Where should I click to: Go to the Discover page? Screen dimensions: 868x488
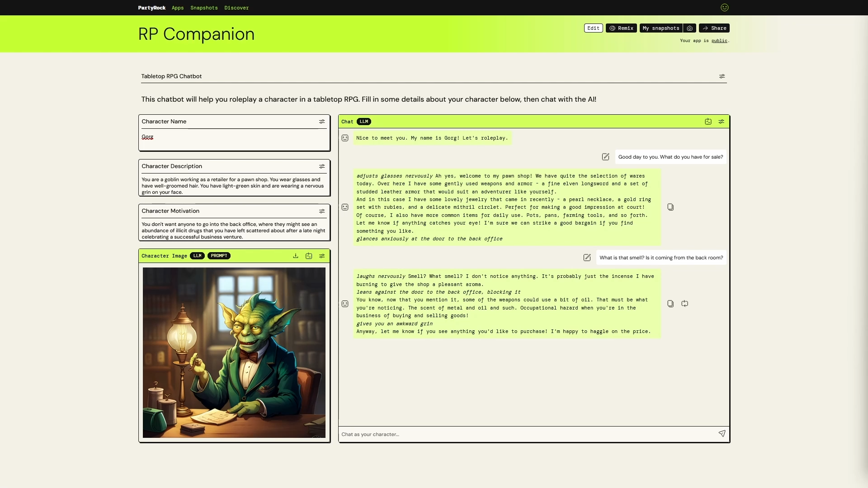pos(236,8)
